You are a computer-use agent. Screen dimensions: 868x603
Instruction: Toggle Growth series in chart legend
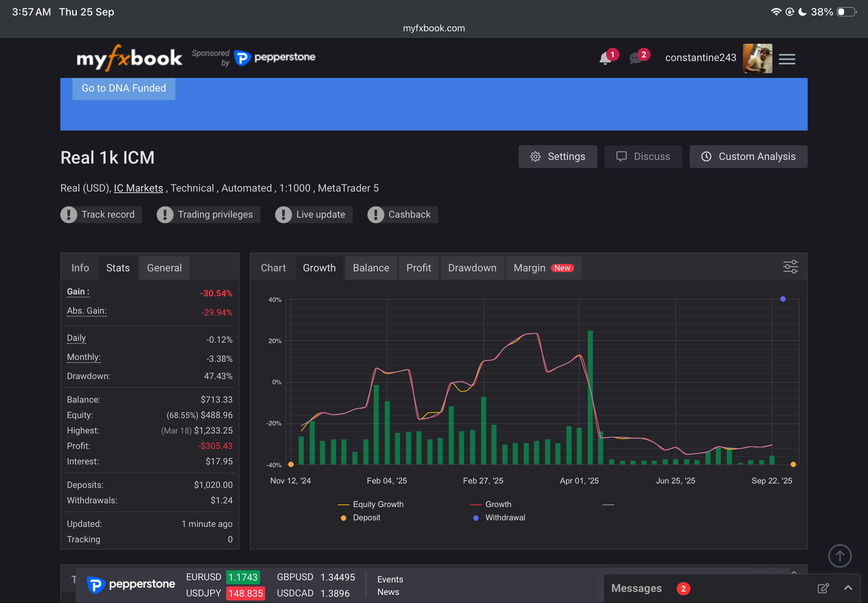point(498,504)
